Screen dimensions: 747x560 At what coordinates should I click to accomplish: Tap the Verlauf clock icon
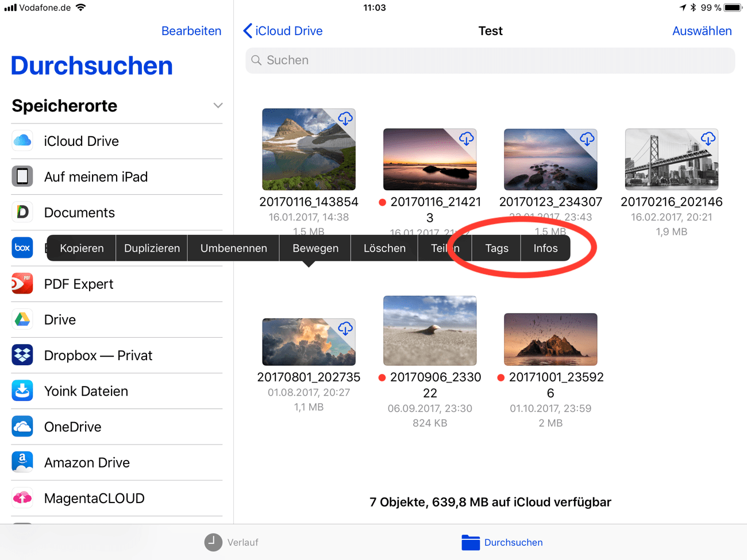click(213, 542)
